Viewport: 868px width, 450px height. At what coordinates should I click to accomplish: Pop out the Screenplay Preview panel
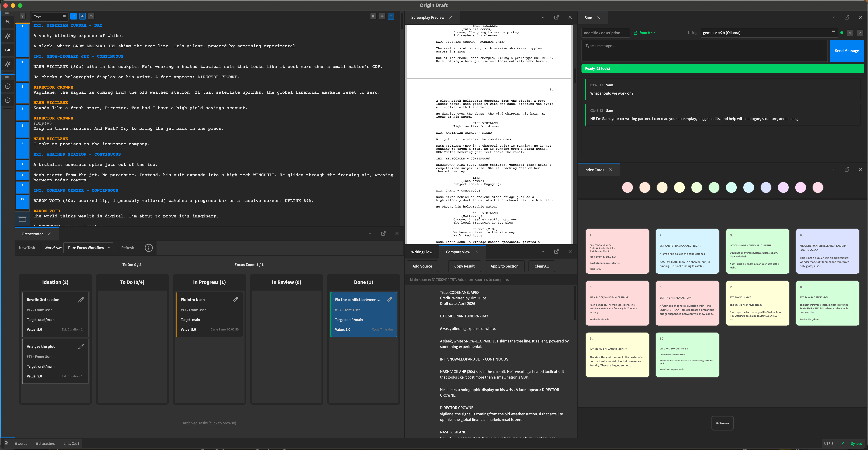click(556, 17)
